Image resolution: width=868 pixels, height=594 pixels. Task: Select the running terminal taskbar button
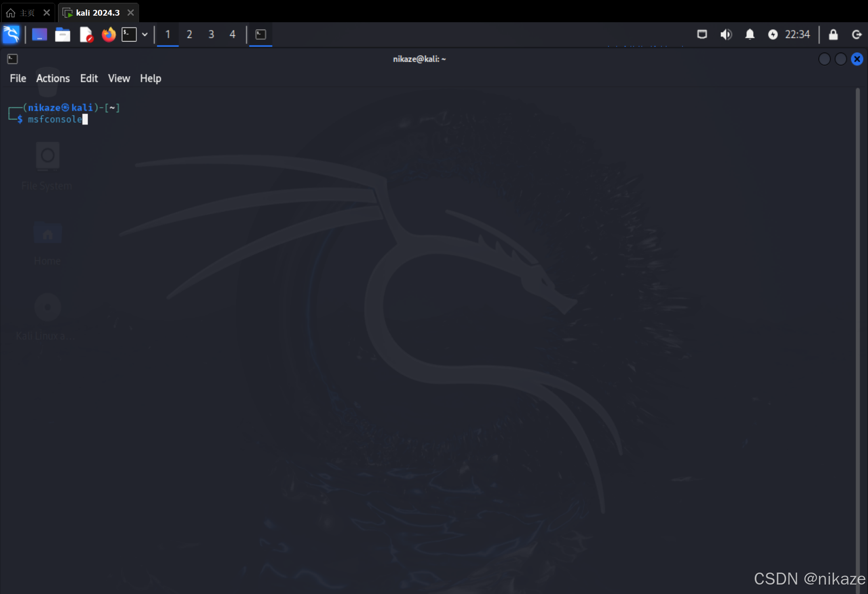pyautogui.click(x=261, y=35)
